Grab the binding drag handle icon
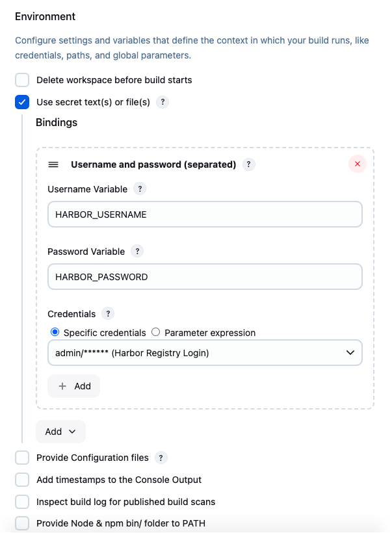Image resolution: width=392 pixels, height=533 pixels. (x=53, y=164)
